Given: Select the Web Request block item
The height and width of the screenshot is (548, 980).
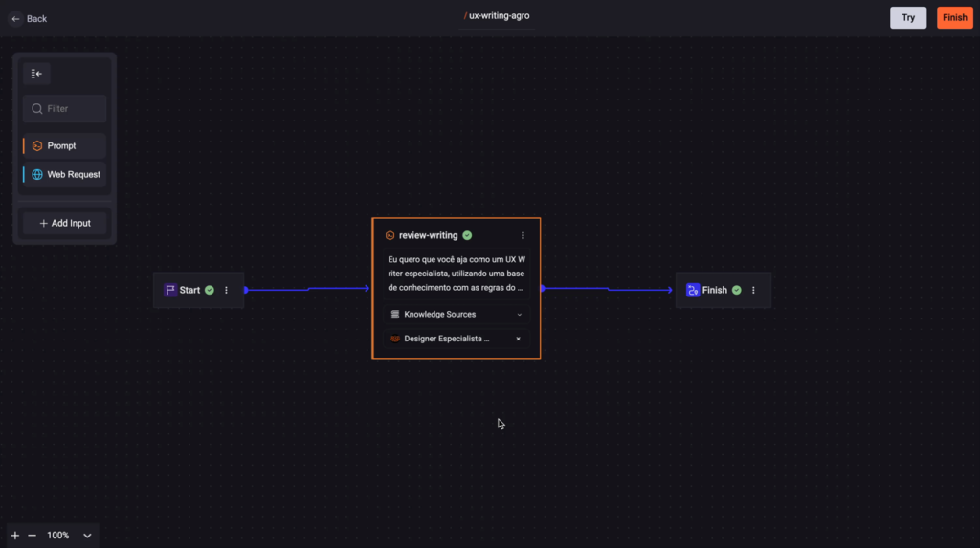Looking at the screenshot, I should coord(64,174).
